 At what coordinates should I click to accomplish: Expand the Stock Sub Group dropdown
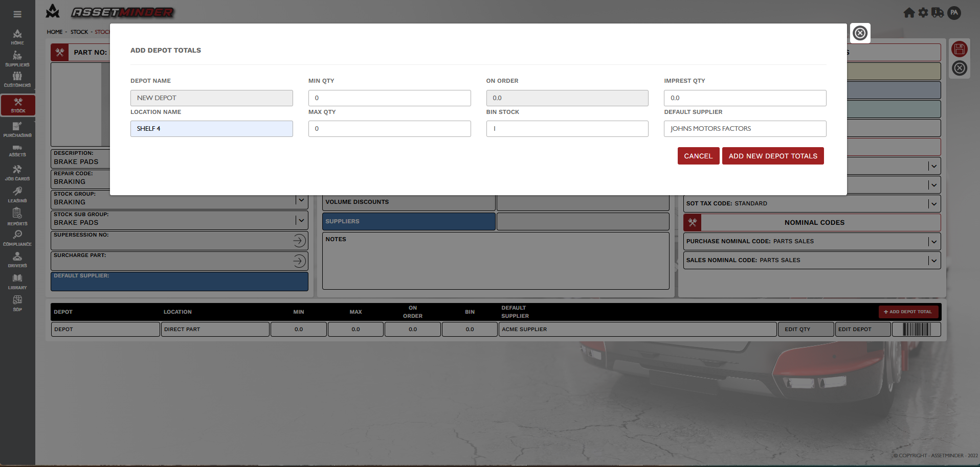pyautogui.click(x=301, y=220)
